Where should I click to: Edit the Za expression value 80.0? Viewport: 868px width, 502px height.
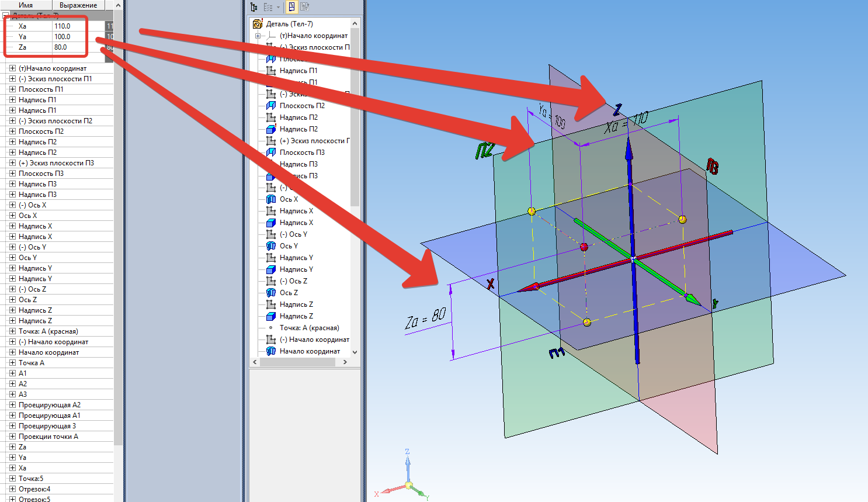click(x=69, y=47)
